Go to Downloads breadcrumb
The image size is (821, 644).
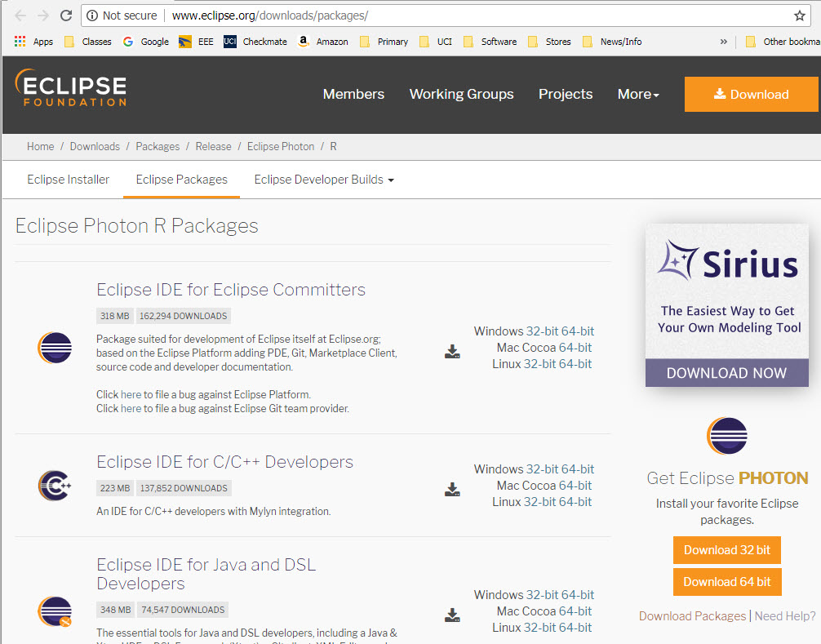[x=95, y=147]
